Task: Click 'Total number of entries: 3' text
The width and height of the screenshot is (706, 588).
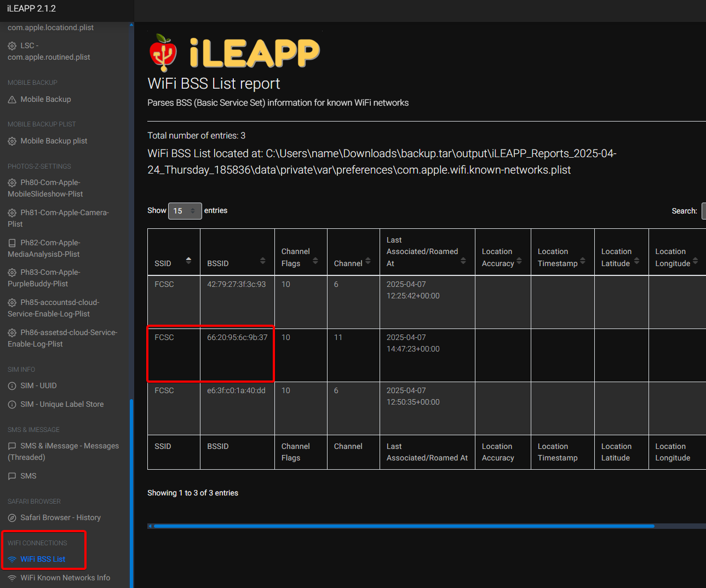Action: [x=196, y=135]
